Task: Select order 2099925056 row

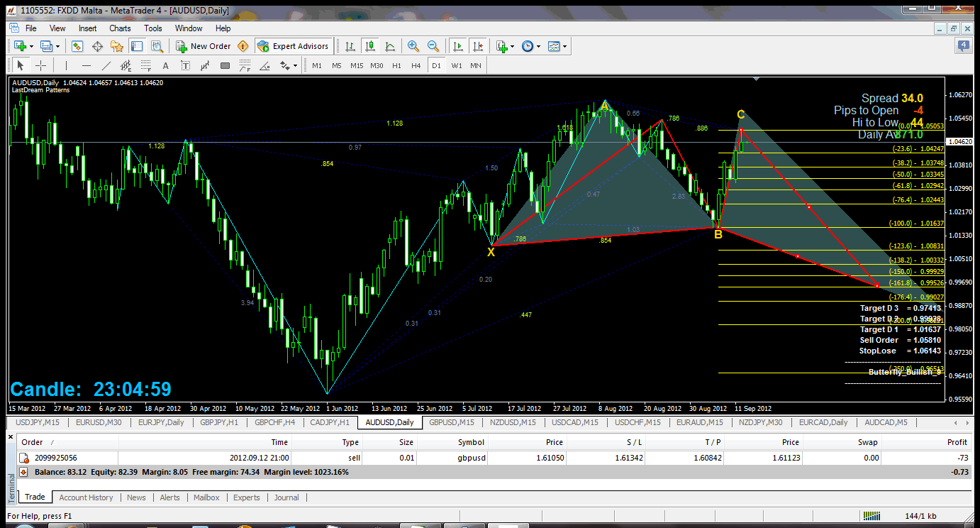Action: (494, 458)
